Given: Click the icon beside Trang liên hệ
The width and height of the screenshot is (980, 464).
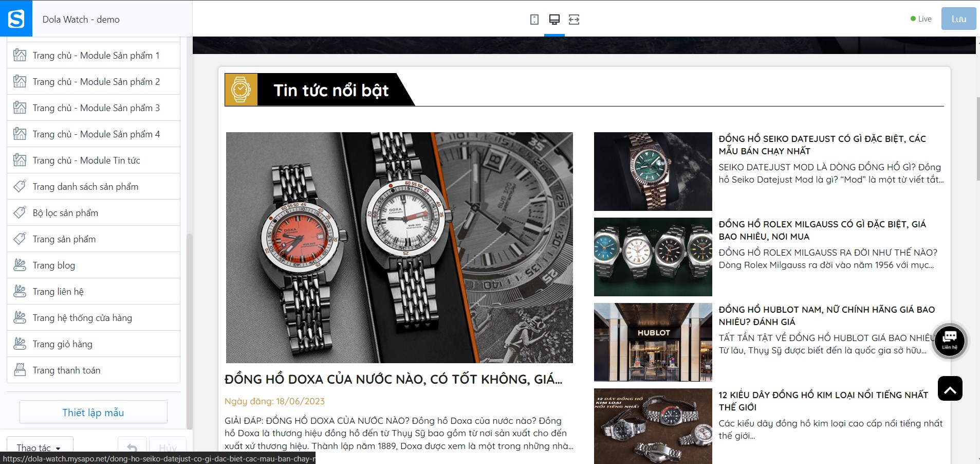Looking at the screenshot, I should click(x=20, y=291).
